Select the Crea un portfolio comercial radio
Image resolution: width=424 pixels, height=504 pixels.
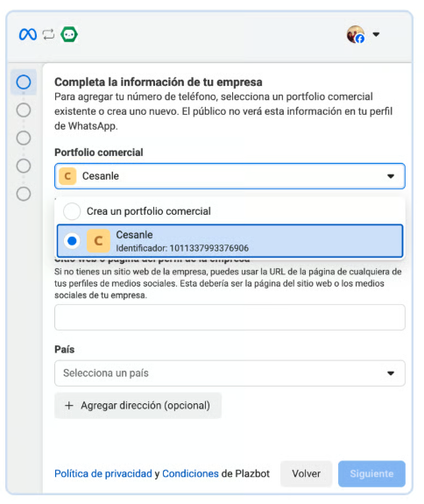(x=72, y=211)
